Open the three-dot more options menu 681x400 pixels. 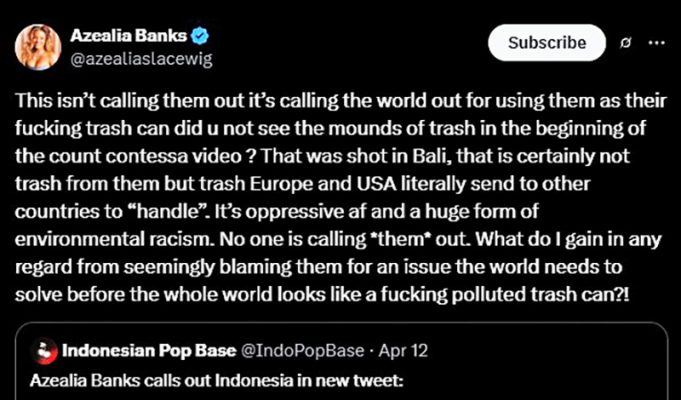656,43
